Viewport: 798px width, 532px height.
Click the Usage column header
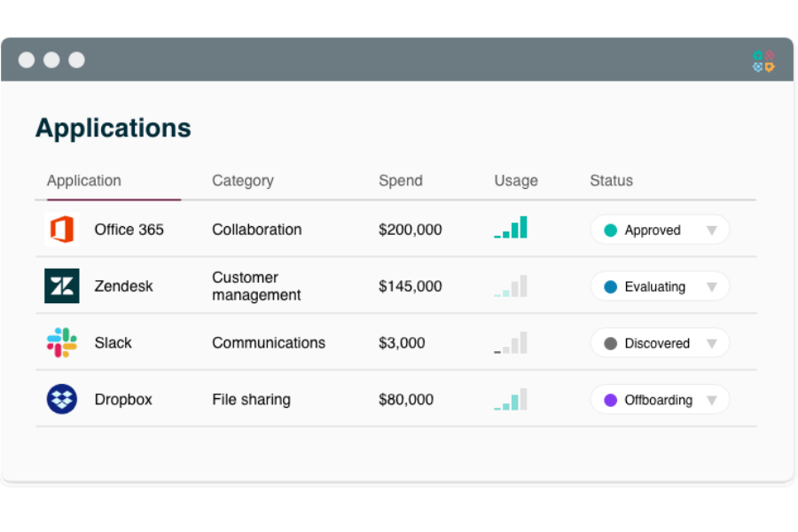pyautogui.click(x=516, y=181)
